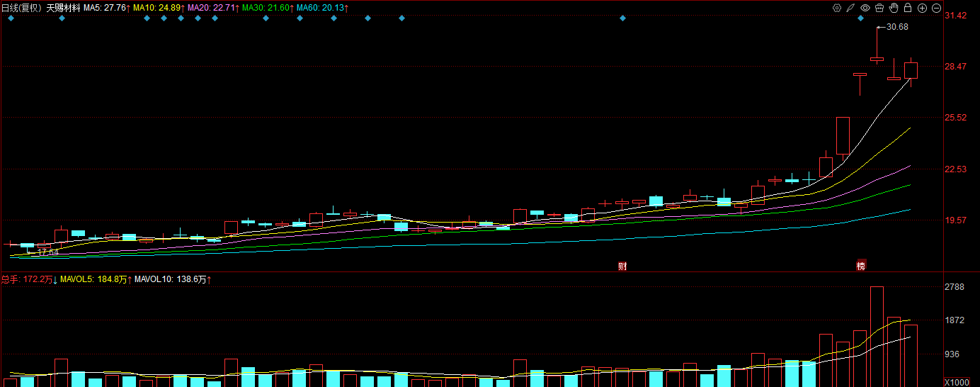Click the 榜 ranking event marker
Screen dimensions: 980x387
(x=861, y=266)
